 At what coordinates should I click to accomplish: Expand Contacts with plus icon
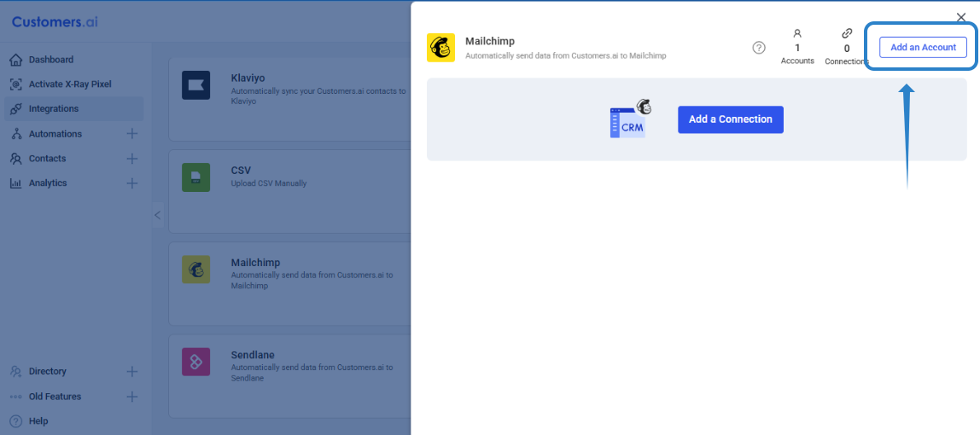click(131, 159)
